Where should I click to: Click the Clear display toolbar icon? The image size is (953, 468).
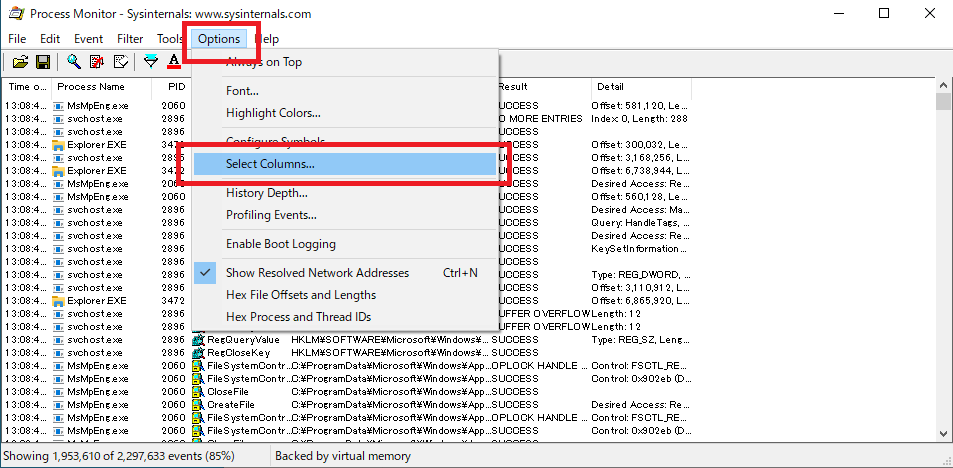pos(120,61)
